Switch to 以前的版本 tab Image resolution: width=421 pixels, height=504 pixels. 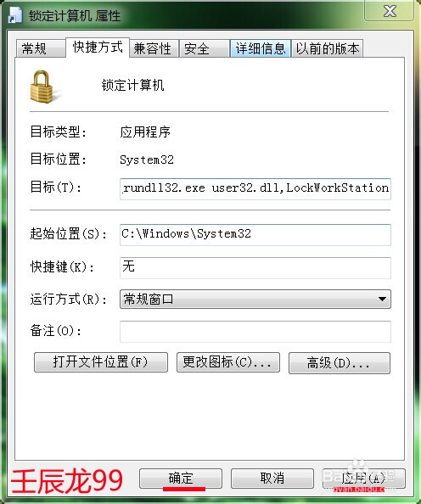328,48
